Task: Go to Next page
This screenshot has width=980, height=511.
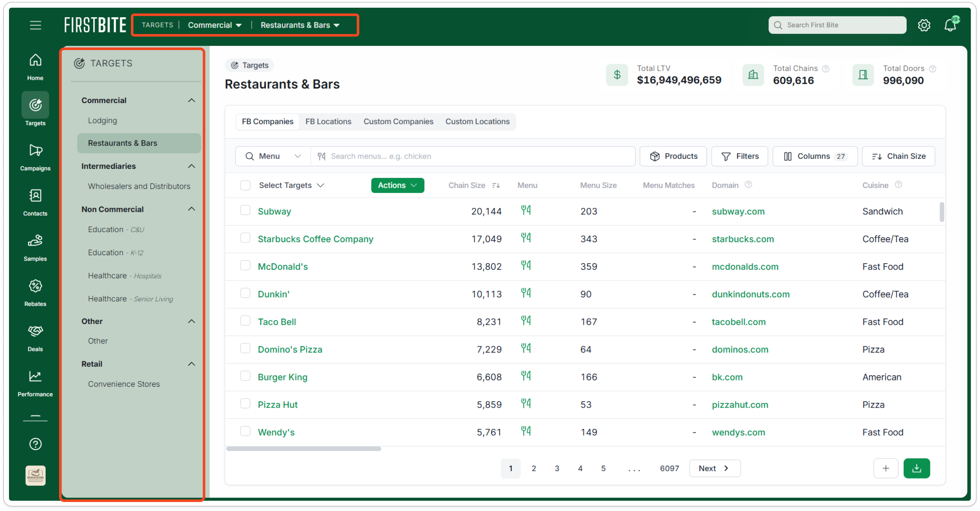Action: (714, 468)
